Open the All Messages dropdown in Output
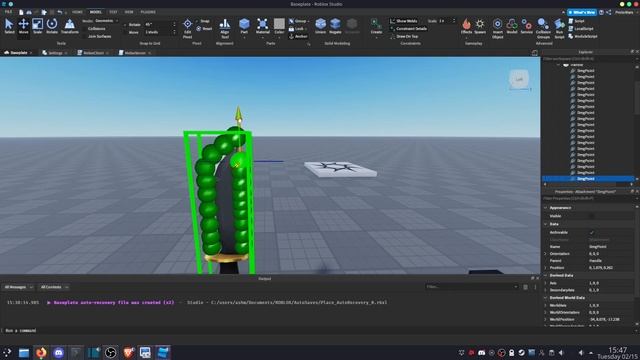640x360 pixels. 18,287
